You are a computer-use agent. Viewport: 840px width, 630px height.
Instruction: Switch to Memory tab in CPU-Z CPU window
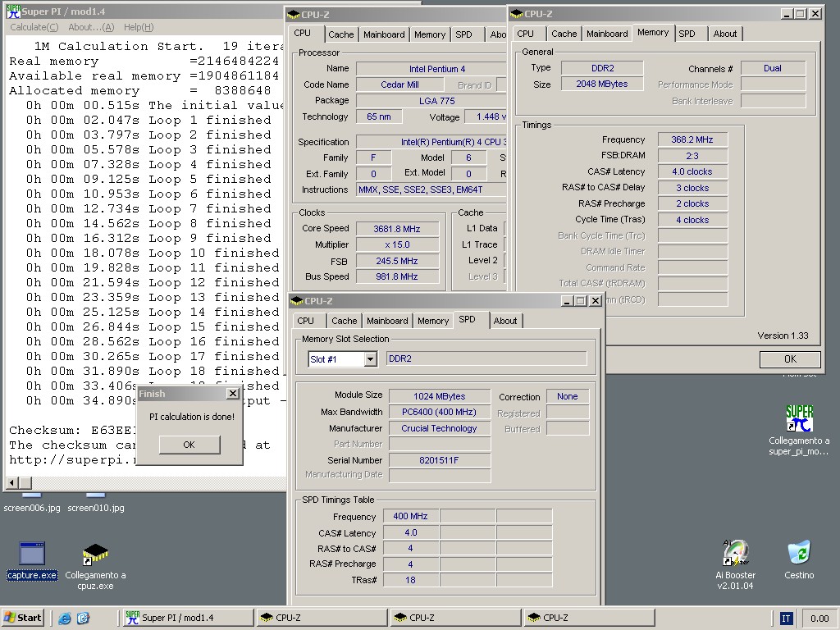430,34
